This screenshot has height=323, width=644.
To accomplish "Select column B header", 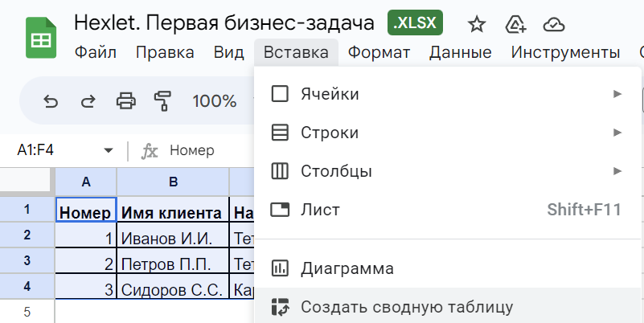I will click(x=173, y=182).
